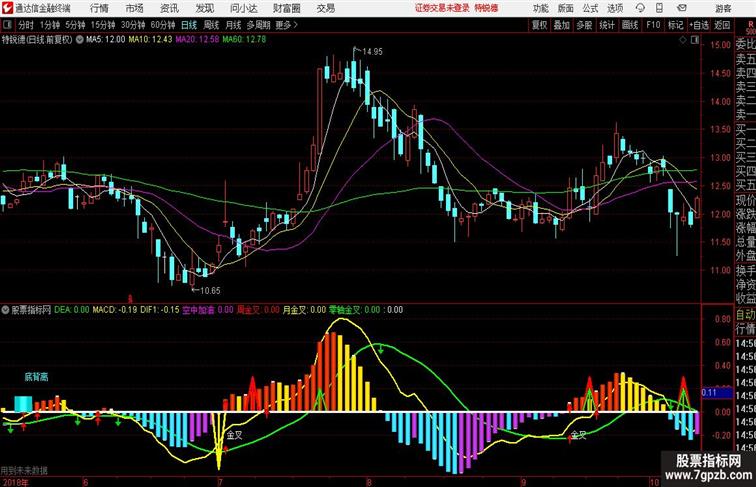756x487 pixels.
Task: Click the 用到未来数据 notice text
Action: (24, 470)
